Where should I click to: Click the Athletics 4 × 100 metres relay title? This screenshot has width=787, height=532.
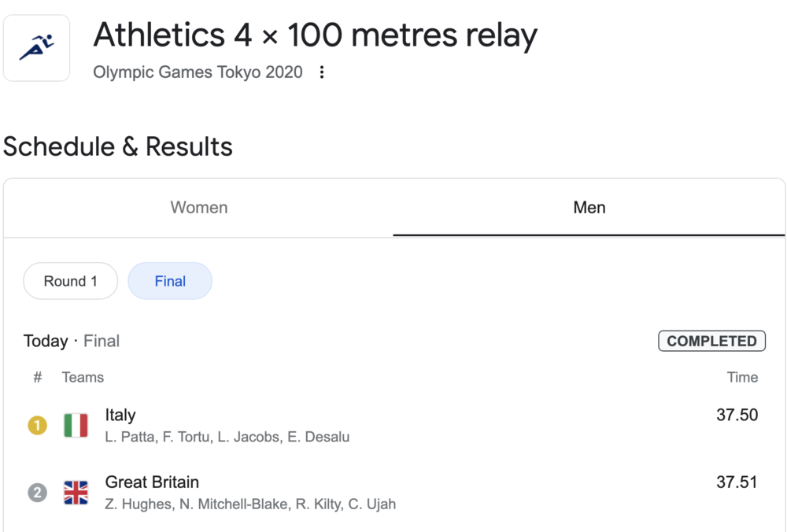[x=315, y=35]
